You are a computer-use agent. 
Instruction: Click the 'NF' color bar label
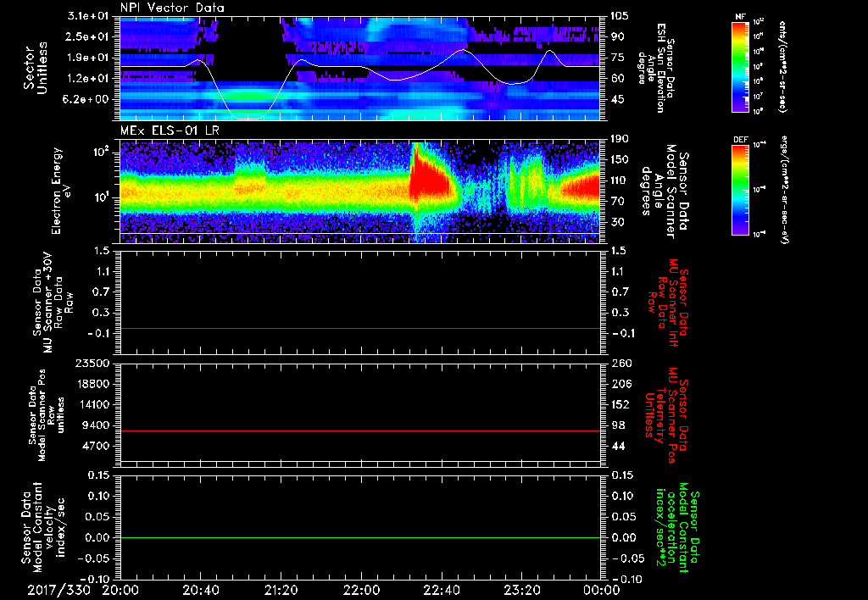pyautogui.click(x=740, y=17)
